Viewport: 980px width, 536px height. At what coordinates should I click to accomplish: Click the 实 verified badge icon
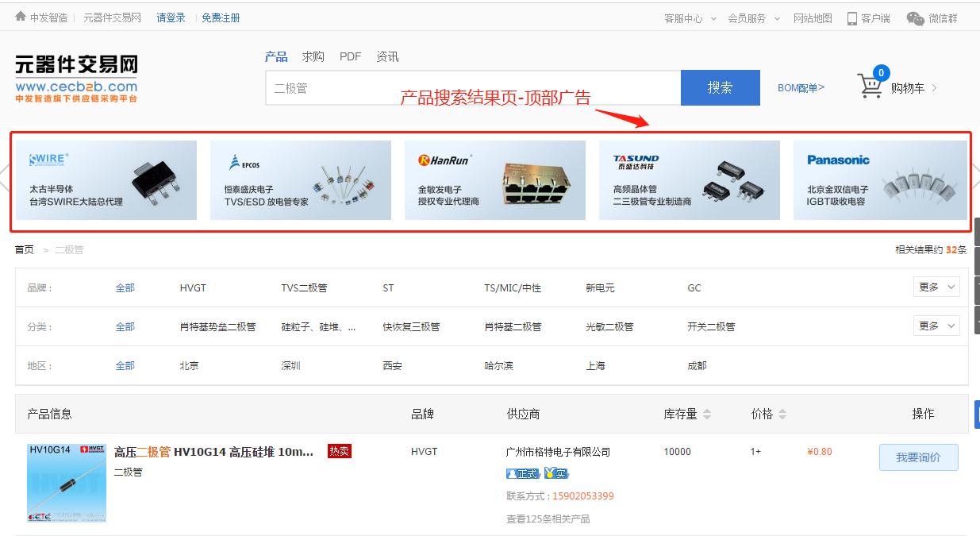(x=555, y=473)
